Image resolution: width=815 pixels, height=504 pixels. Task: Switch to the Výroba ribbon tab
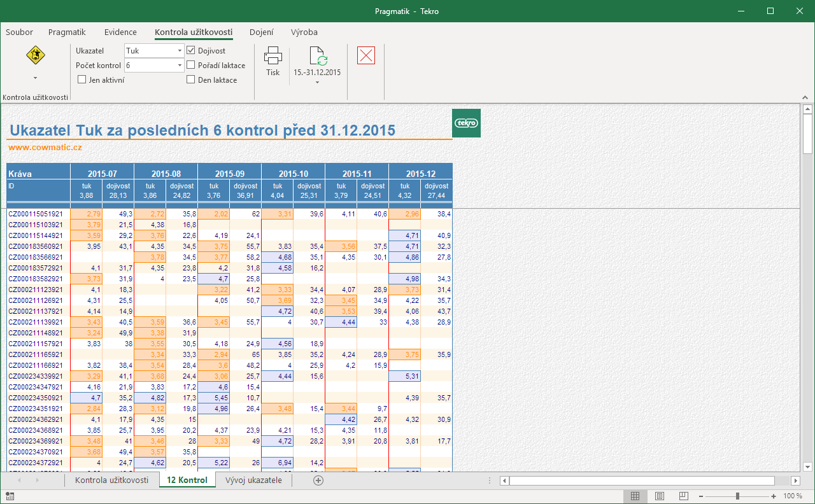[x=304, y=32]
